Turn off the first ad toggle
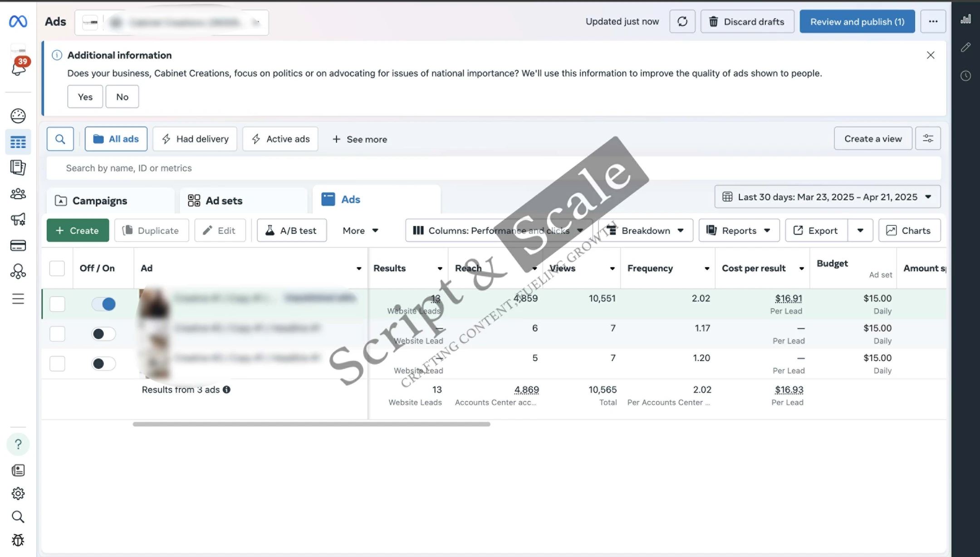The image size is (980, 557). click(x=103, y=304)
